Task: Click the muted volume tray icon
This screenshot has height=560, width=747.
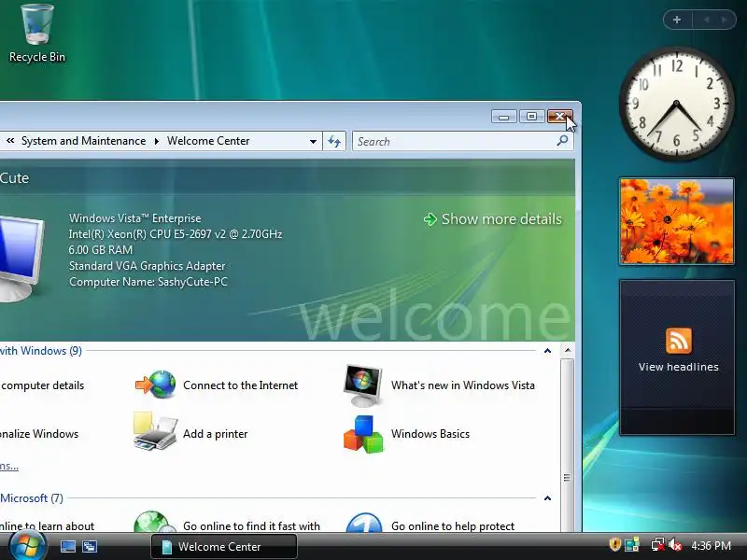Action: 674,545
